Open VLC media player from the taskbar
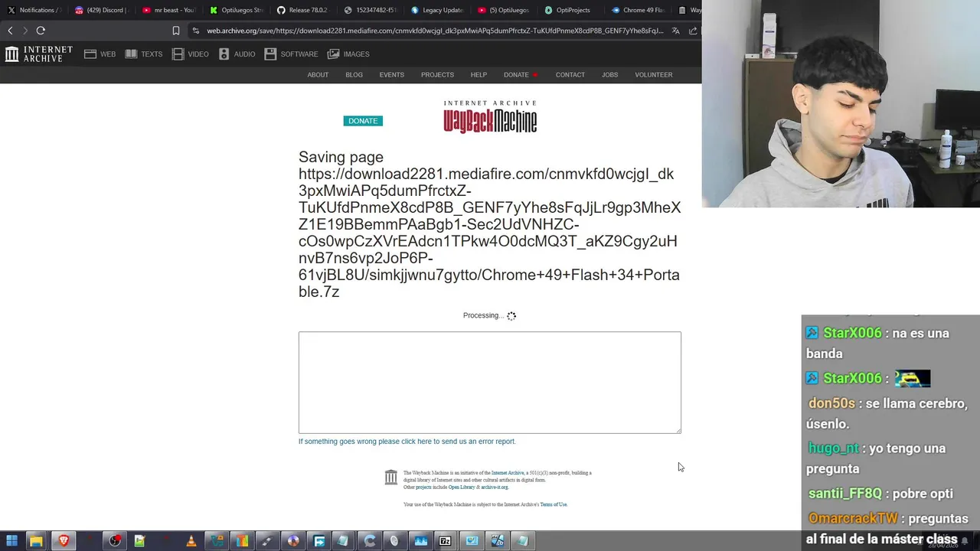The image size is (980, 551). pos(191,541)
